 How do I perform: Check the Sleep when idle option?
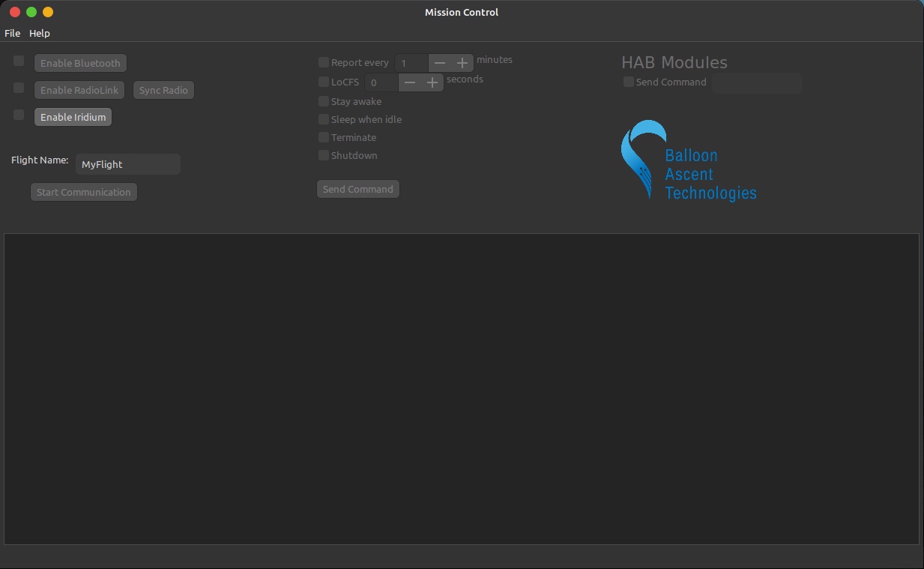tap(324, 119)
